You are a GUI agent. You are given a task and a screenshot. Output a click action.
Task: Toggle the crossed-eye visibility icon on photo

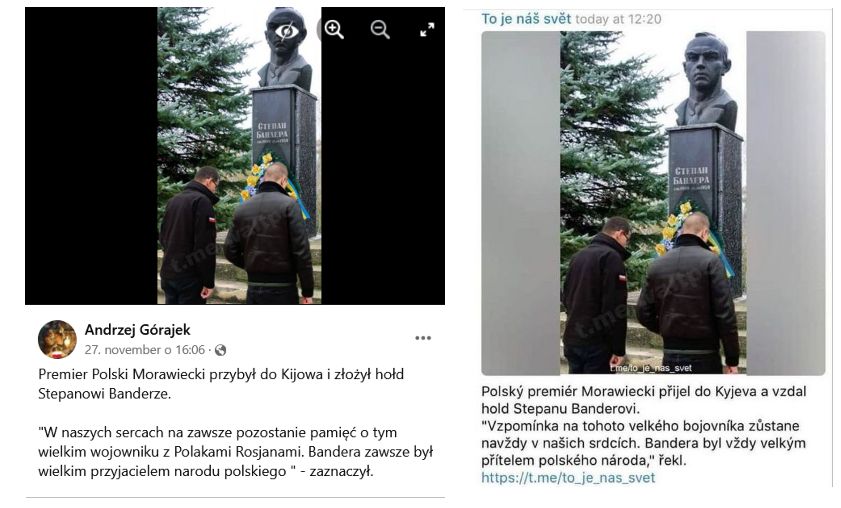(x=286, y=31)
